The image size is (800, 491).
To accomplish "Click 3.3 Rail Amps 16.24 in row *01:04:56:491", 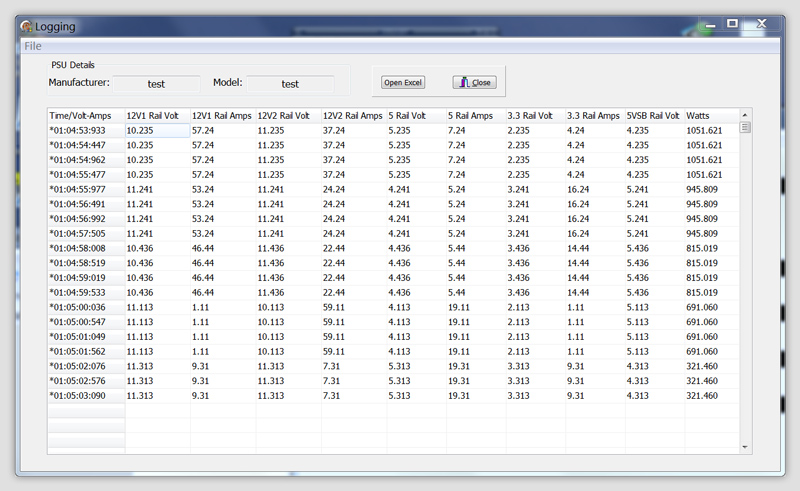I will (578, 204).
